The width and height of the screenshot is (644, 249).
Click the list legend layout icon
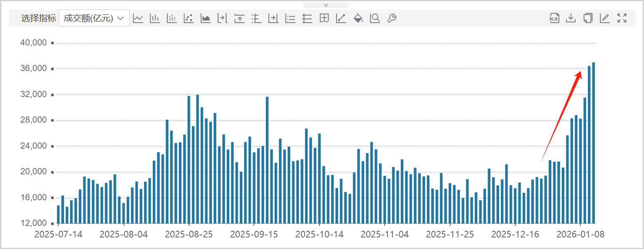pos(290,18)
